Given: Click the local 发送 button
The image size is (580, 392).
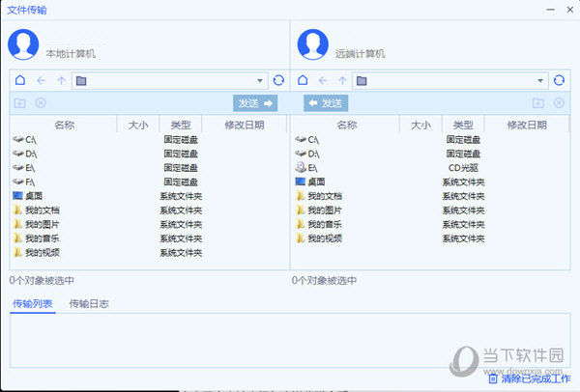Looking at the screenshot, I should pos(255,103).
